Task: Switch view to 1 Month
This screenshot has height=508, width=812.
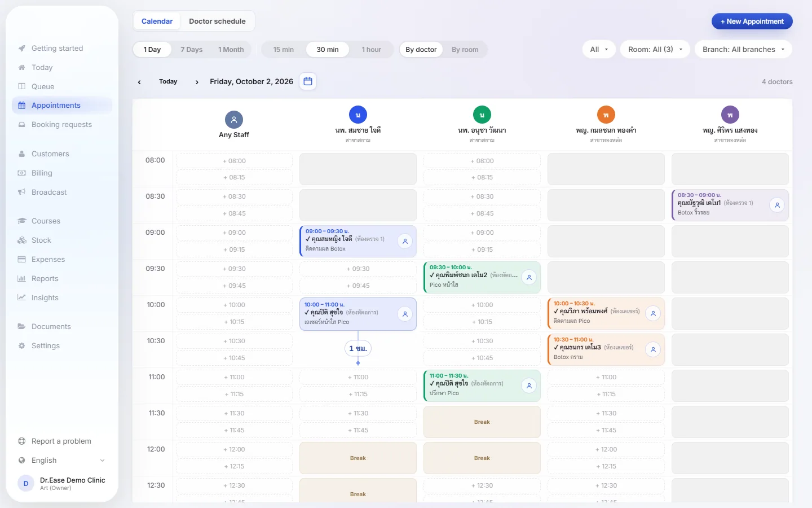Action: [x=231, y=50]
